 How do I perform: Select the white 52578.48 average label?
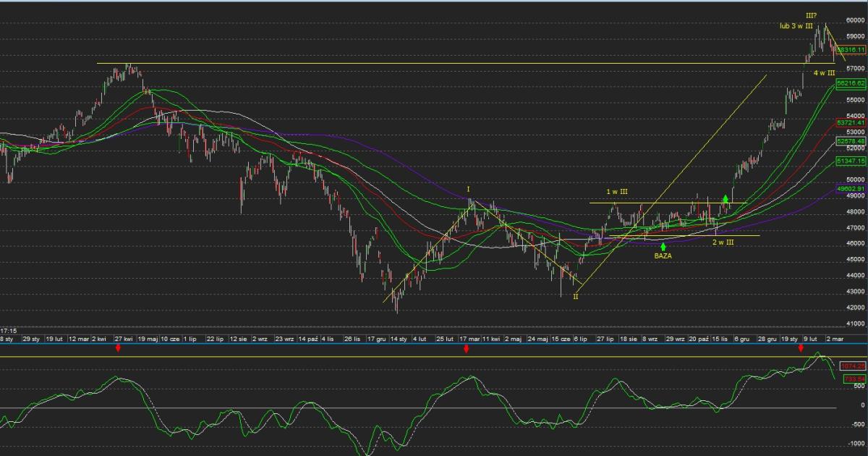[851, 141]
